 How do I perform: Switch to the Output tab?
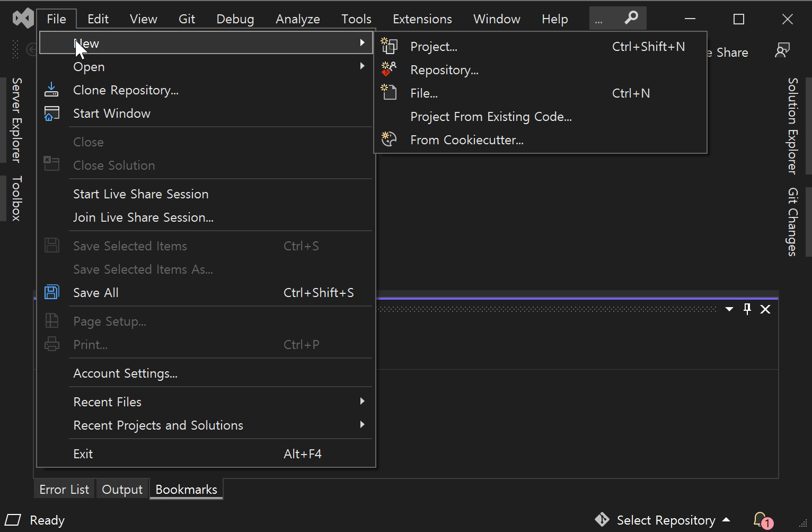tap(122, 489)
